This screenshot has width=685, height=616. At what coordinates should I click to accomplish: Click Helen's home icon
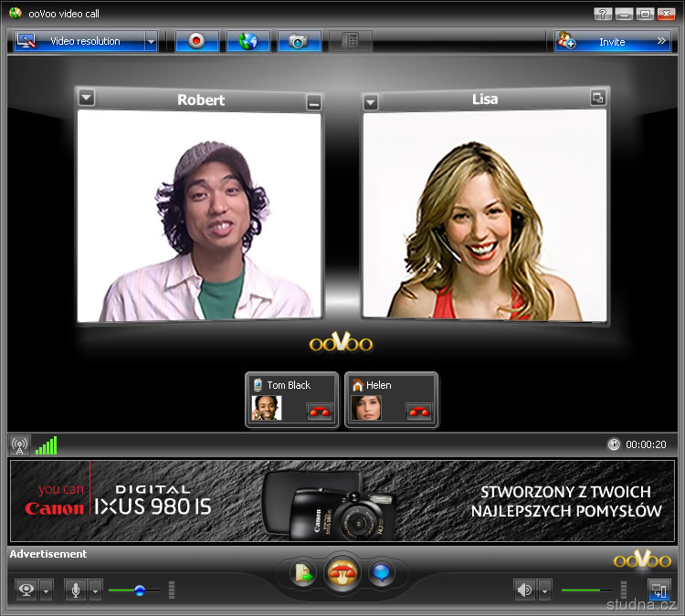pos(358,384)
